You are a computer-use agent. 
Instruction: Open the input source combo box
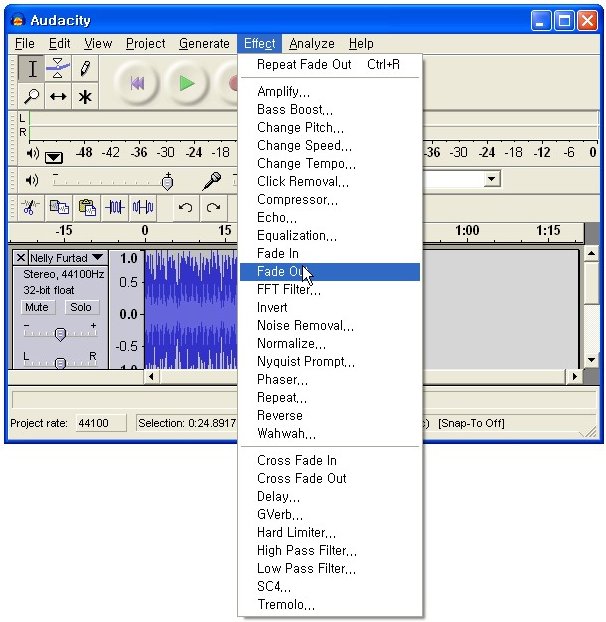click(492, 179)
